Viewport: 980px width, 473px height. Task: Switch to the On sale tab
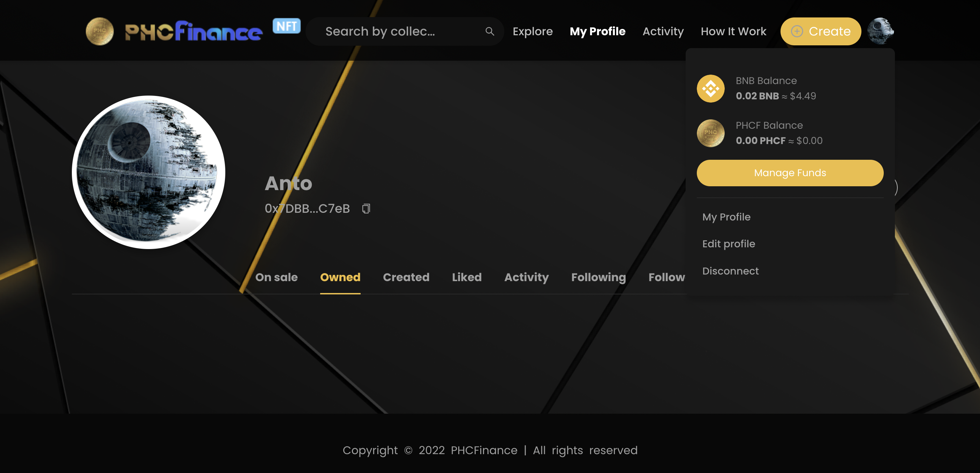[x=276, y=277]
